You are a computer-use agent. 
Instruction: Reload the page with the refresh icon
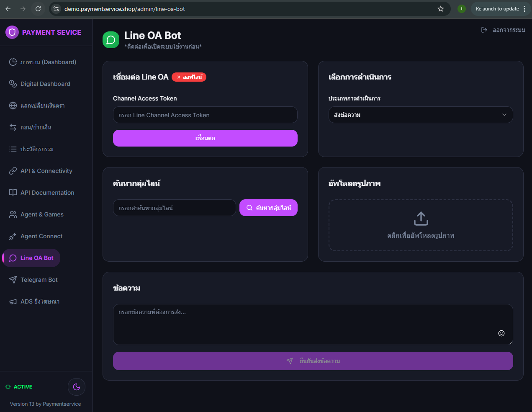tap(38, 9)
